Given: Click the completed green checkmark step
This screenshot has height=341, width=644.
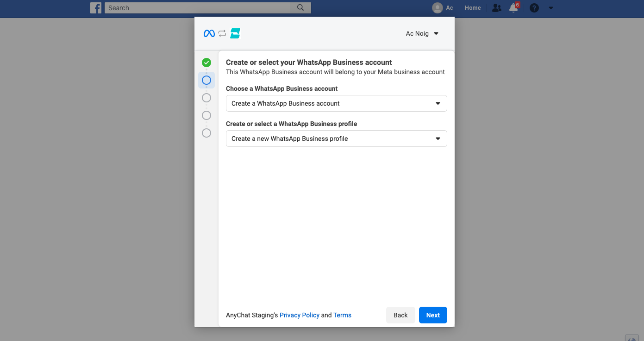Looking at the screenshot, I should (x=206, y=63).
